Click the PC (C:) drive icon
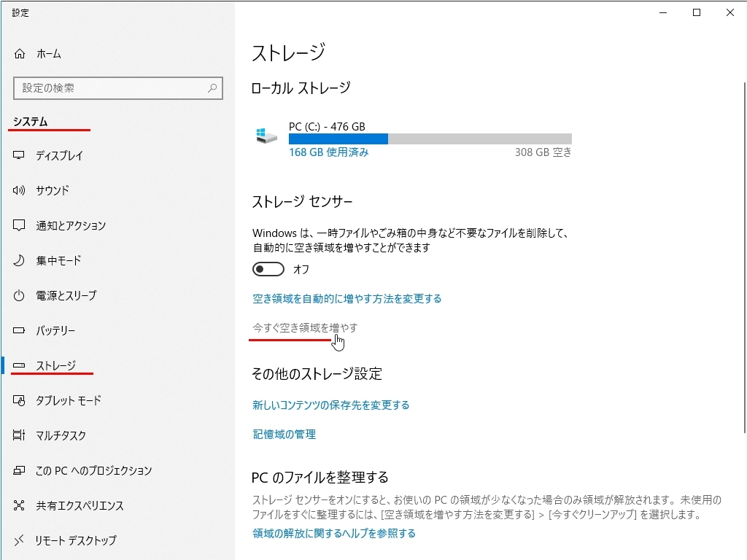Viewport: 747px width, 560px height. coord(267,136)
